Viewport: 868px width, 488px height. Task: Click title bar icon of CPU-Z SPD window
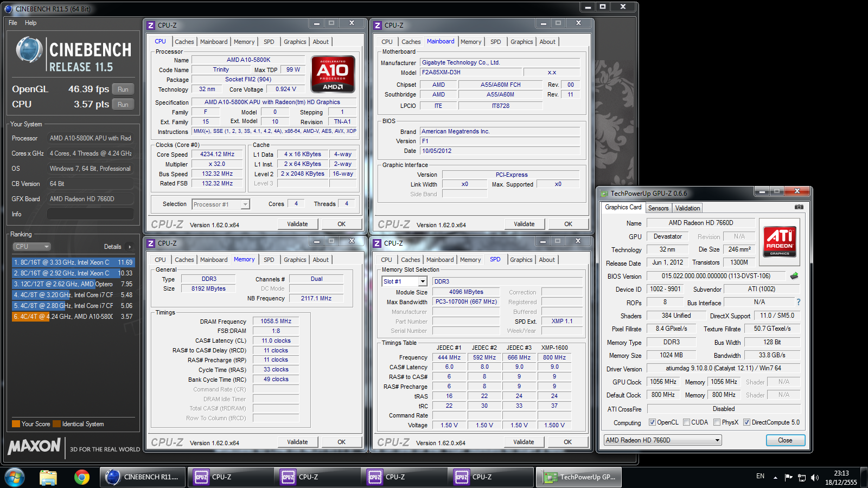[x=378, y=243]
